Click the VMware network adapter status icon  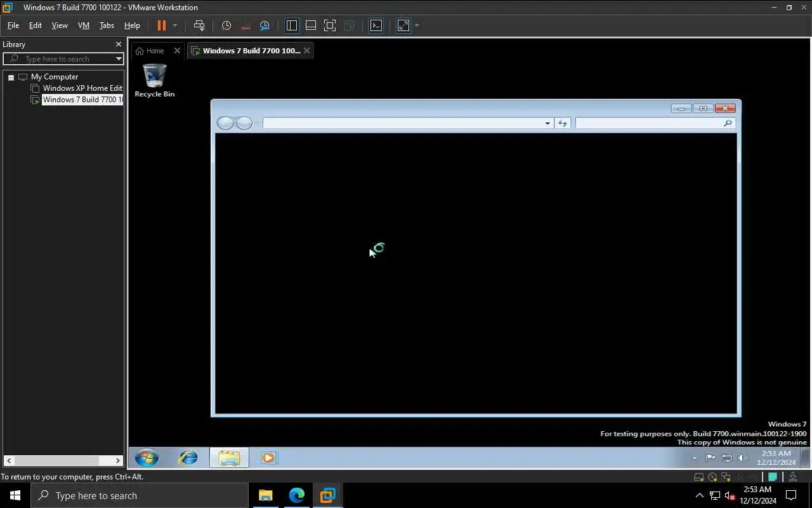pos(726,477)
